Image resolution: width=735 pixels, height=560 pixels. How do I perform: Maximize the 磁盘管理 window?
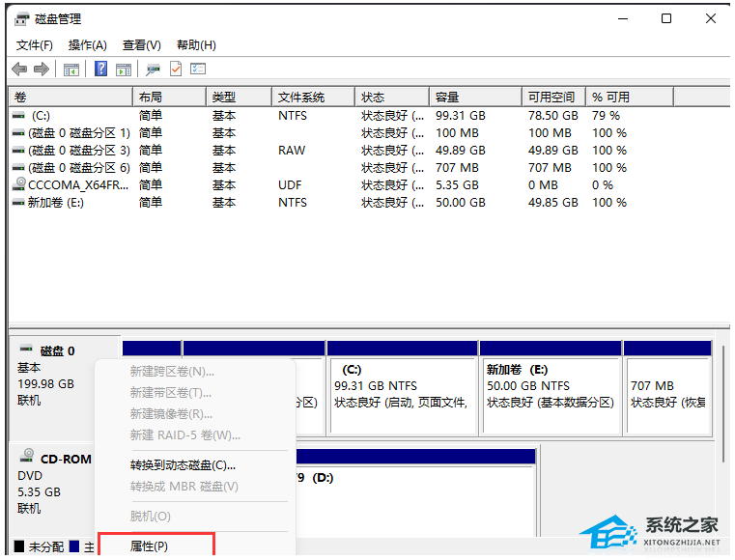pyautogui.click(x=666, y=18)
